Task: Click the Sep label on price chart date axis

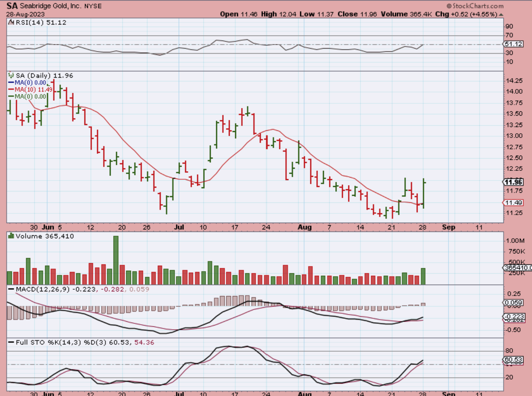Action: pyautogui.click(x=448, y=227)
